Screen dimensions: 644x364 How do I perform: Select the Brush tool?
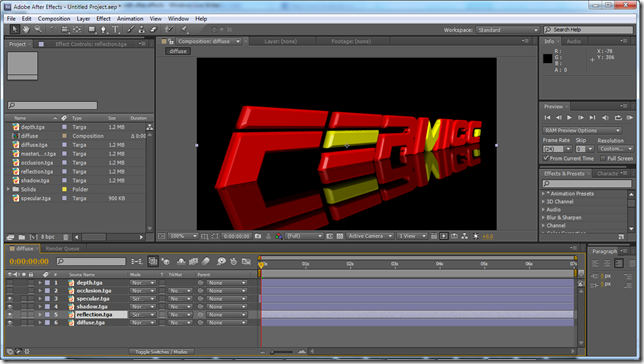tap(130, 30)
